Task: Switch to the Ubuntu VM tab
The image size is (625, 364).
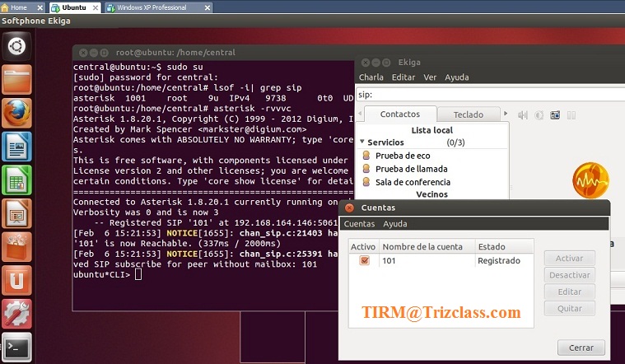Action: pos(74,7)
